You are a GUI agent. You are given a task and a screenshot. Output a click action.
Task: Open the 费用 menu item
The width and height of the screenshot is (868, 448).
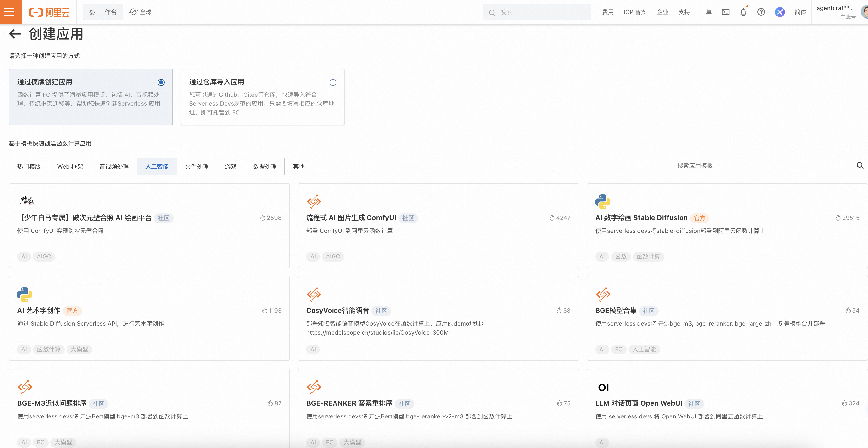click(608, 12)
